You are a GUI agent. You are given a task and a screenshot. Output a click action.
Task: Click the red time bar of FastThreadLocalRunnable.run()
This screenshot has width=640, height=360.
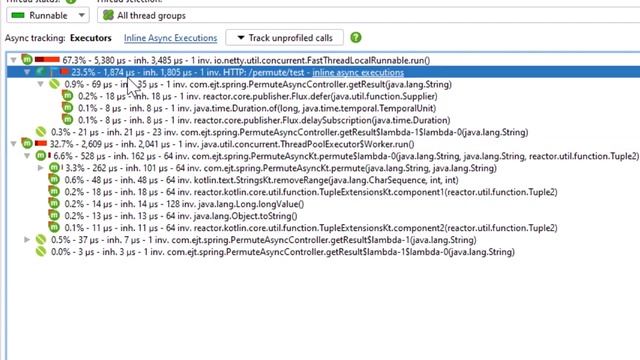pos(47,60)
